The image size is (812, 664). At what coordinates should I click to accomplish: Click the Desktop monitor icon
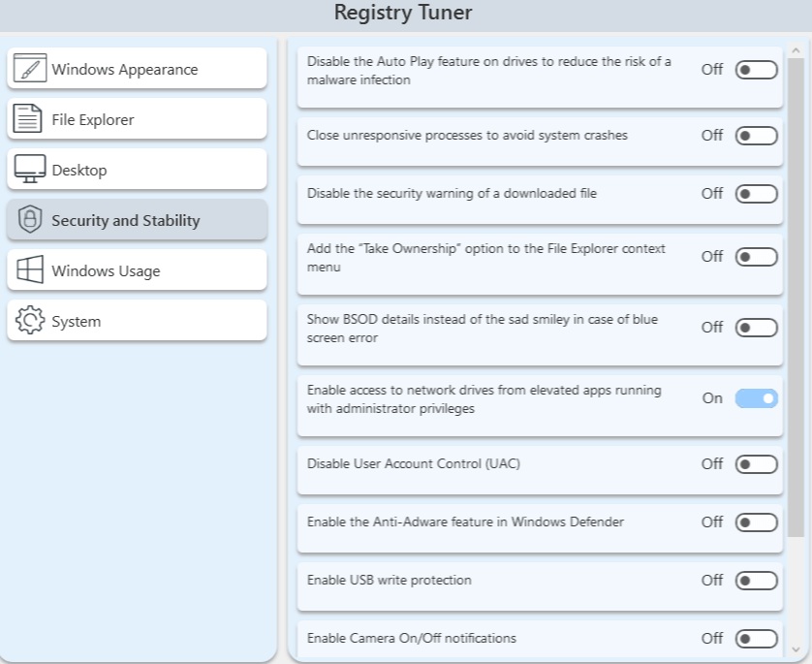tap(30, 170)
